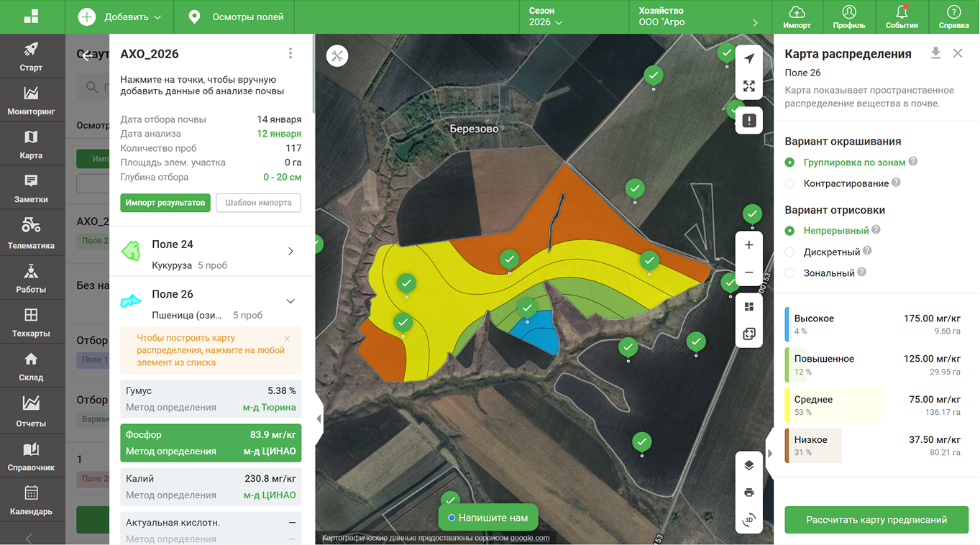Open the Справка help icon
Screen dimensions: 980x545
click(953, 17)
